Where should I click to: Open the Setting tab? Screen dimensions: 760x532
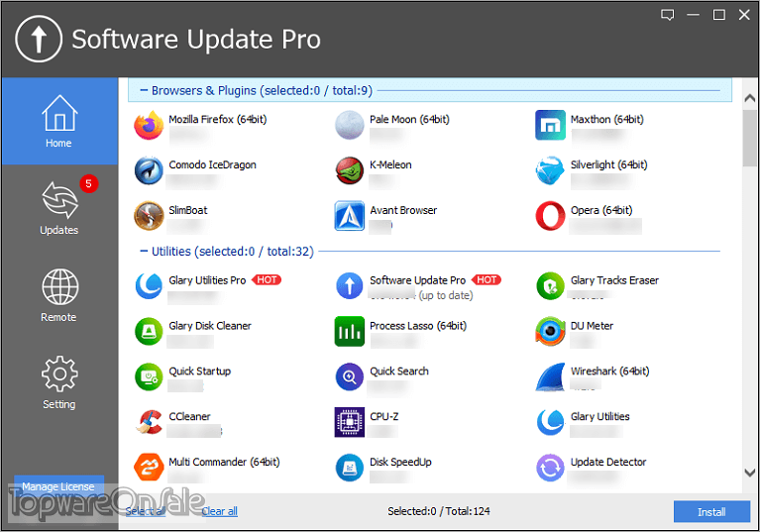[59, 382]
